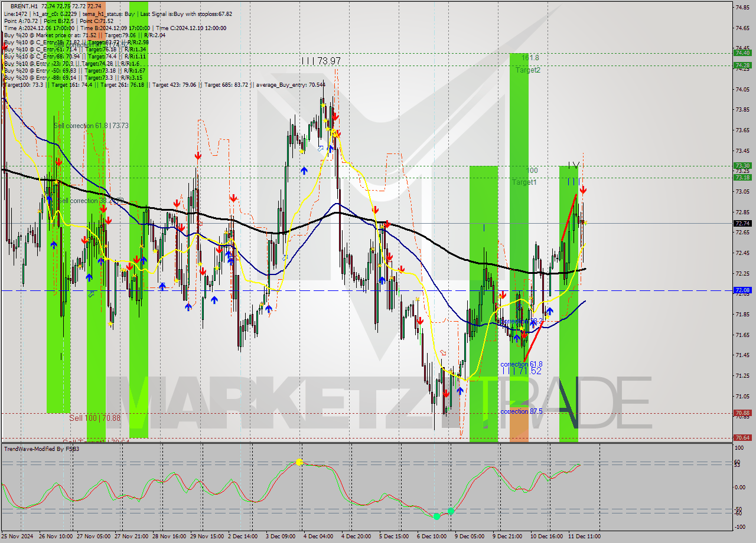Click the BRENT,H1 symbol title

tap(24, 5)
